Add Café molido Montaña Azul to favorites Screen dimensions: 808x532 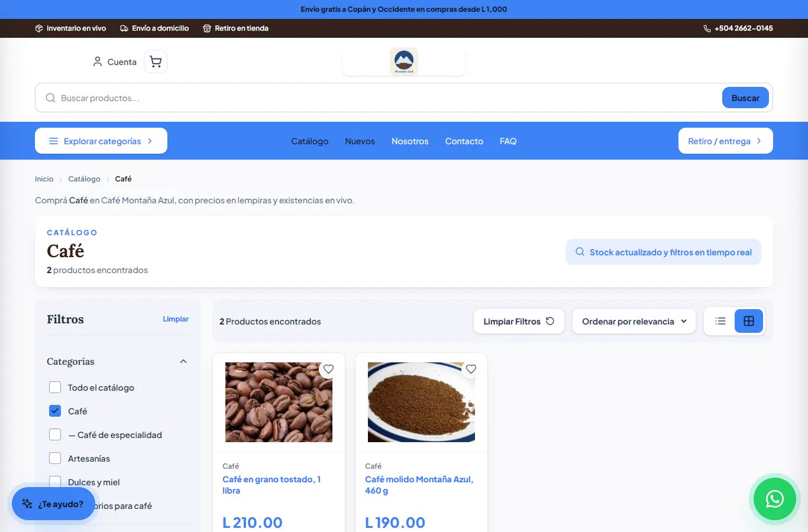click(471, 369)
